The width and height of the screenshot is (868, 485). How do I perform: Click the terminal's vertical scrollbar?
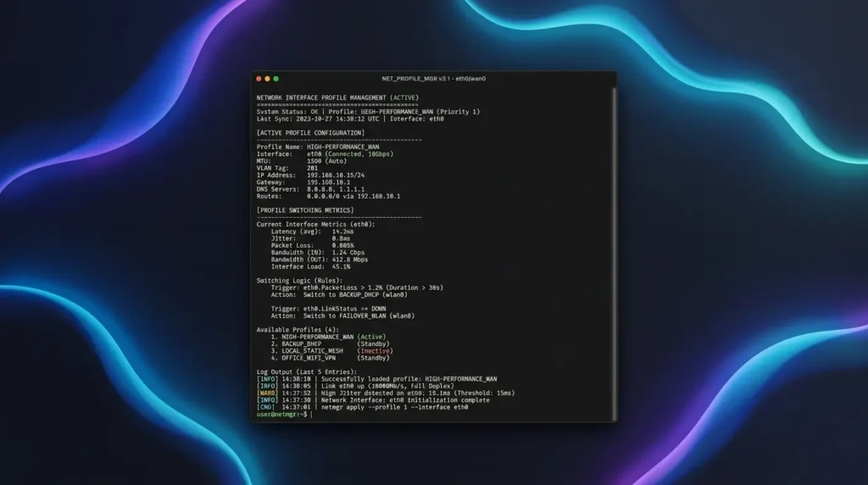(614, 254)
